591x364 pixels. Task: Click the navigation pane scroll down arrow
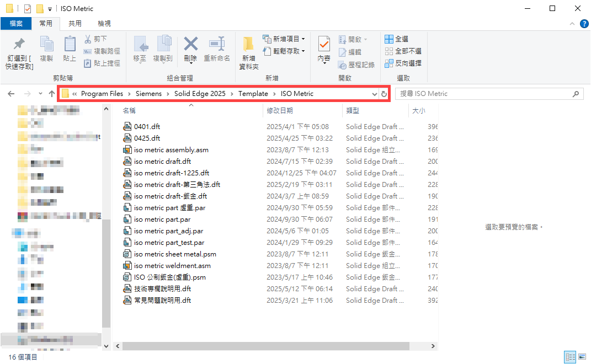[107, 346]
